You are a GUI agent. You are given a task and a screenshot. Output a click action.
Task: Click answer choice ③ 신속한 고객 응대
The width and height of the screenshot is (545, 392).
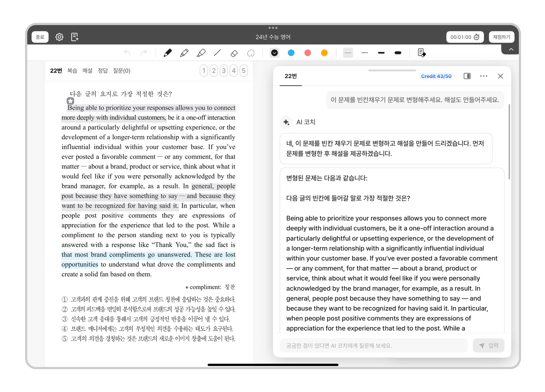(146, 319)
